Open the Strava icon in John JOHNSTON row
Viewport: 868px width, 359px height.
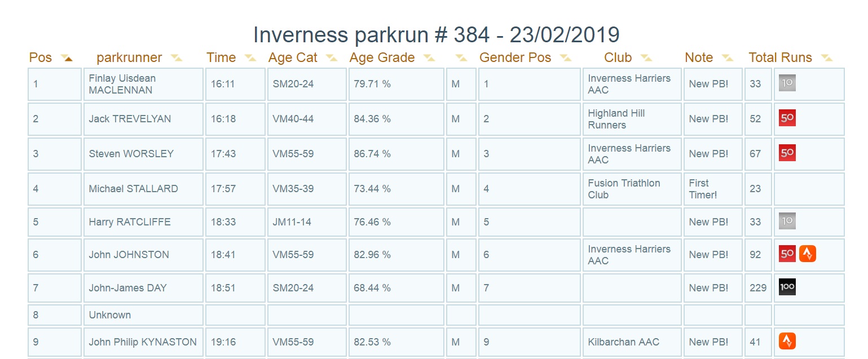(808, 254)
